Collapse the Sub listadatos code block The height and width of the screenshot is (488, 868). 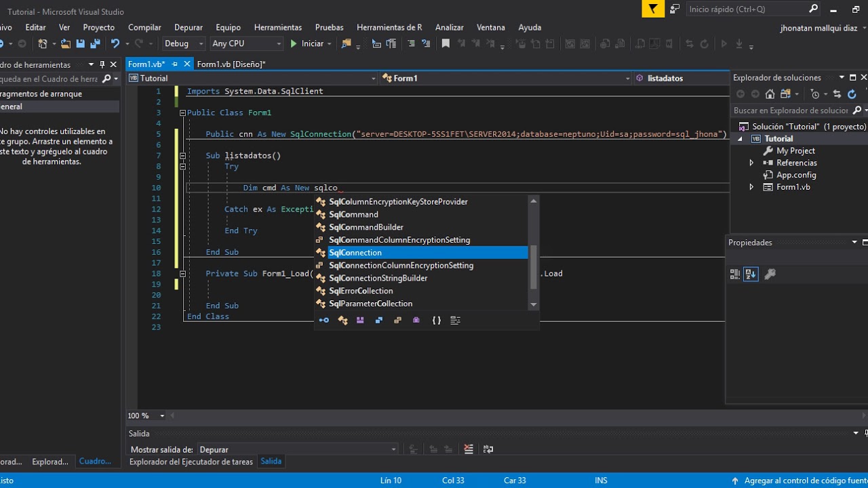(182, 156)
